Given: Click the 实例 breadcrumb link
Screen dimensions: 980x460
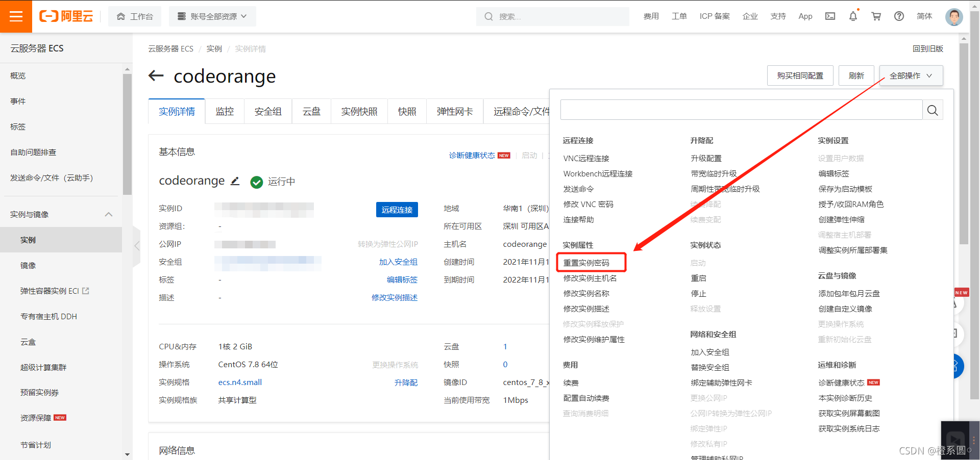Looking at the screenshot, I should coord(214,49).
